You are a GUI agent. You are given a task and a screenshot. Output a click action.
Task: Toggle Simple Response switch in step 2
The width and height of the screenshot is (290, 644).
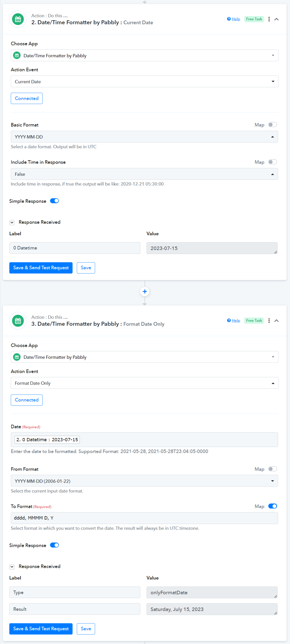tap(54, 201)
